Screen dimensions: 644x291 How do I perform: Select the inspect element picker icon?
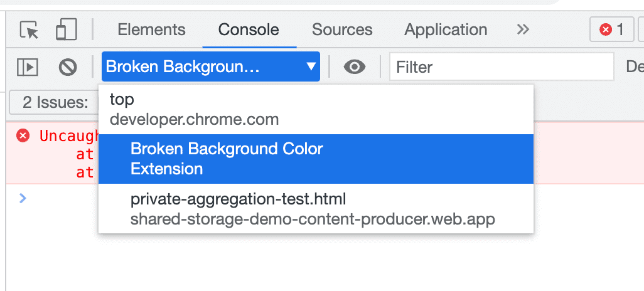click(29, 29)
